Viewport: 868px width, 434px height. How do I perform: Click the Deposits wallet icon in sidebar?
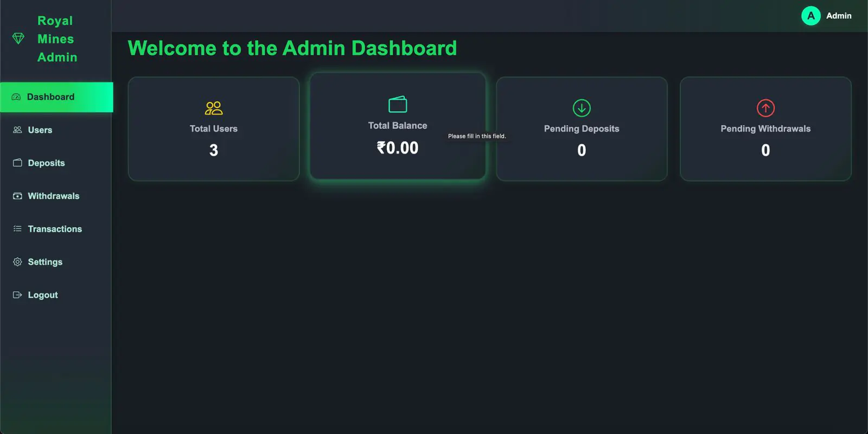[17, 163]
